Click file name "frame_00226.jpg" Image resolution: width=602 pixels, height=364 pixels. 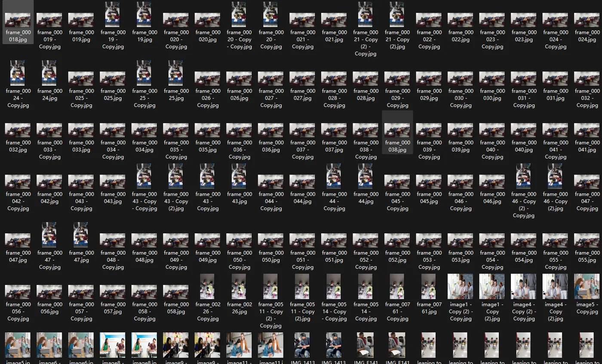tap(239, 308)
